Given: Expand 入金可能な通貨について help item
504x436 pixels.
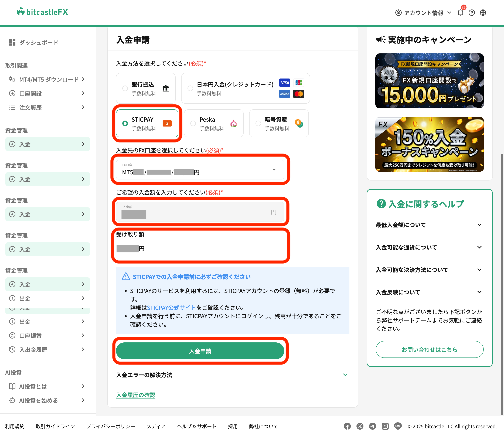Looking at the screenshot, I should (429, 247).
